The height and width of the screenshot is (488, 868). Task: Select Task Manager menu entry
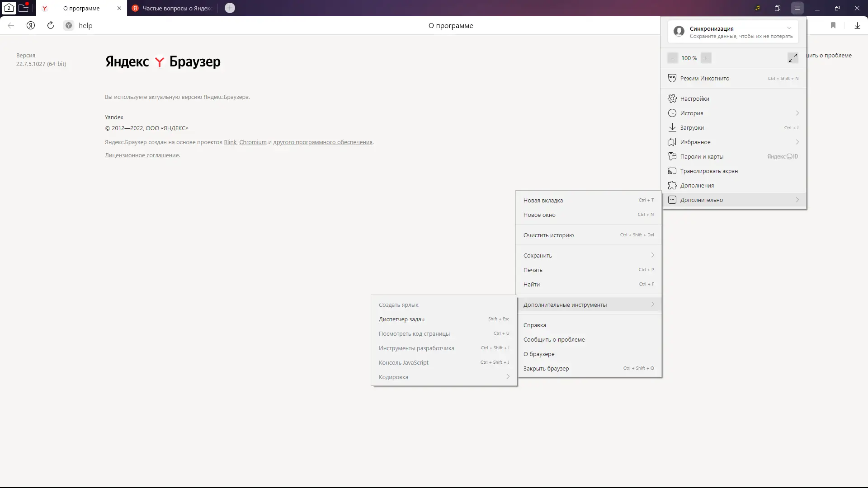(401, 319)
